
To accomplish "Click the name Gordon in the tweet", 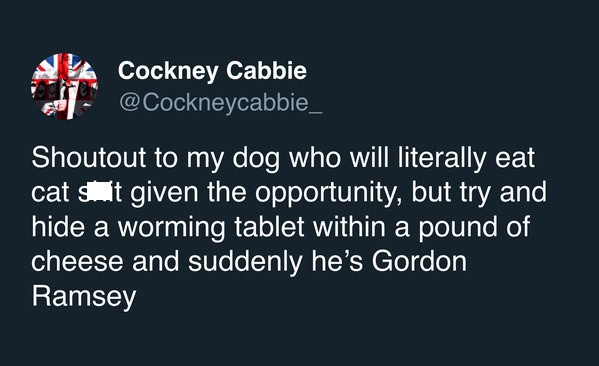I will point(419,261).
